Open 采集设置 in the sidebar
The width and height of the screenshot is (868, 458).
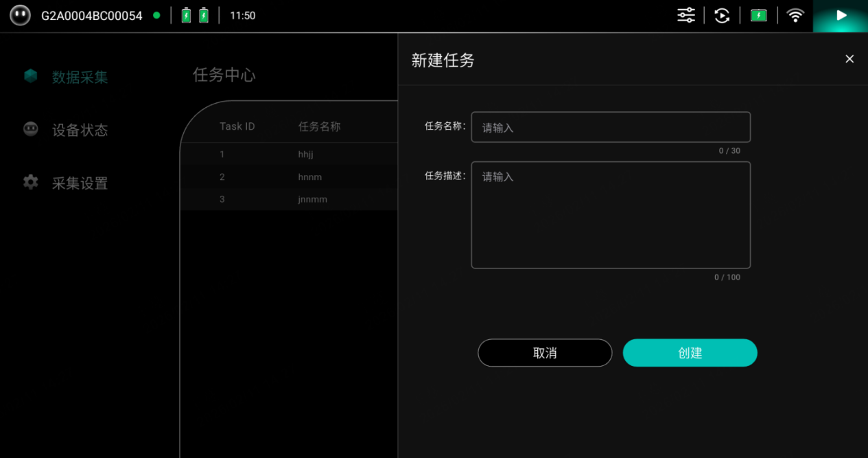(80, 183)
